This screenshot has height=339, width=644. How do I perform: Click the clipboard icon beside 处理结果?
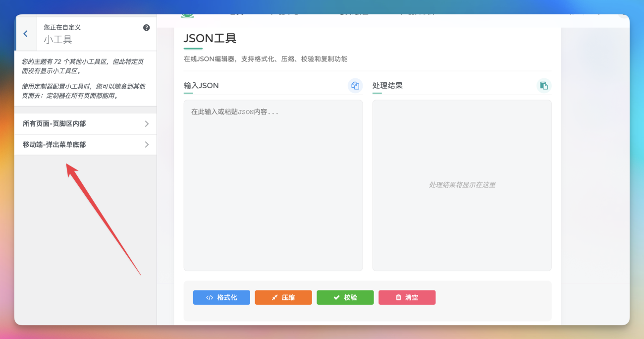543,86
